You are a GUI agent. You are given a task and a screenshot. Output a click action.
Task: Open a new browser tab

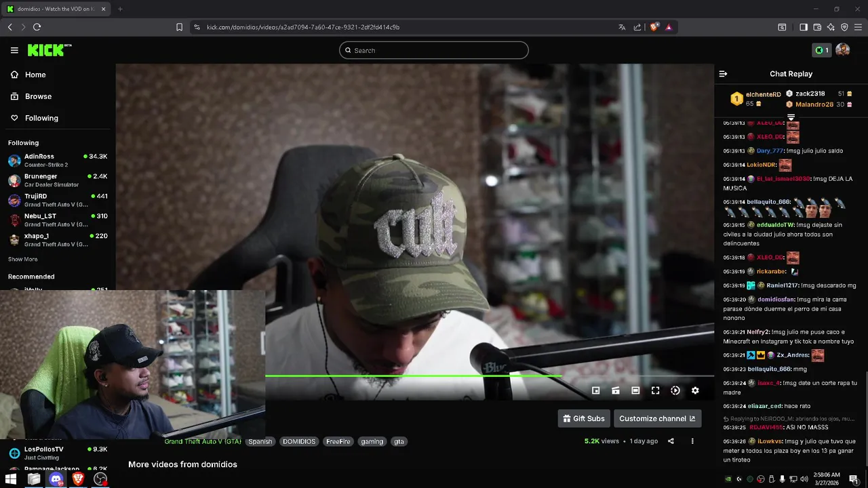pyautogui.click(x=120, y=9)
